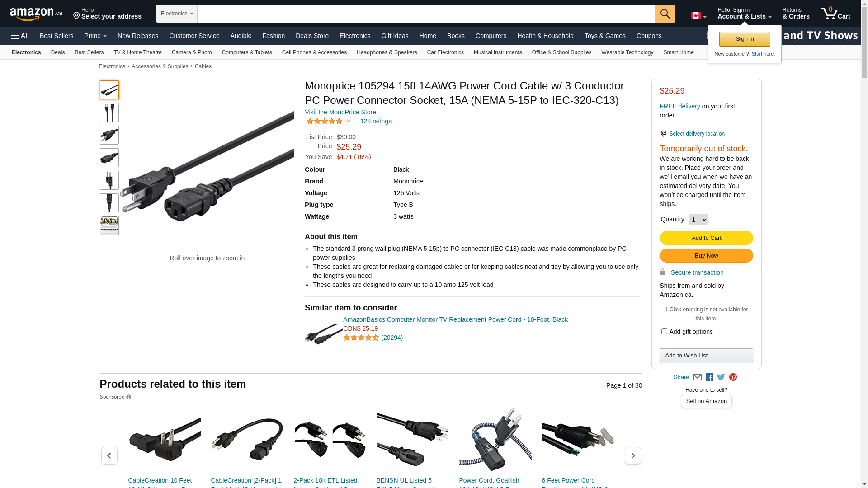The image size is (868, 488).
Task: Open the Deals Store nav item
Action: click(312, 36)
